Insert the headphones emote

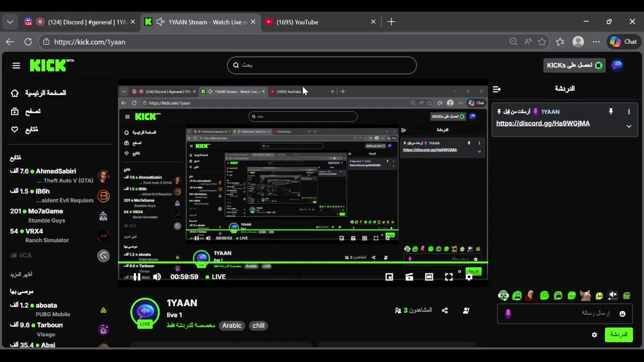coord(503,296)
